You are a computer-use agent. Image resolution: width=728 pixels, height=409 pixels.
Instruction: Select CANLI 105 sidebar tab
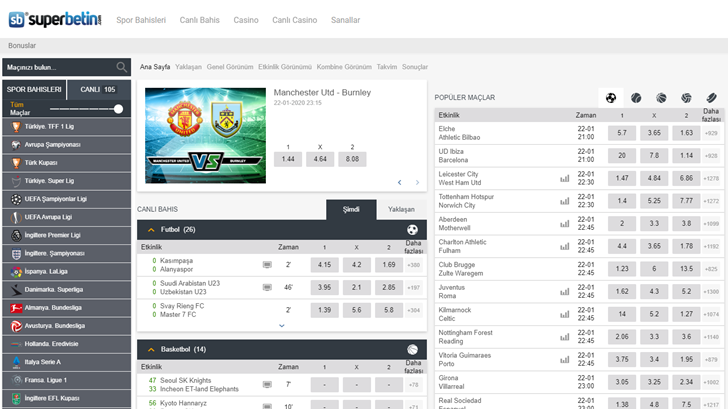(99, 90)
